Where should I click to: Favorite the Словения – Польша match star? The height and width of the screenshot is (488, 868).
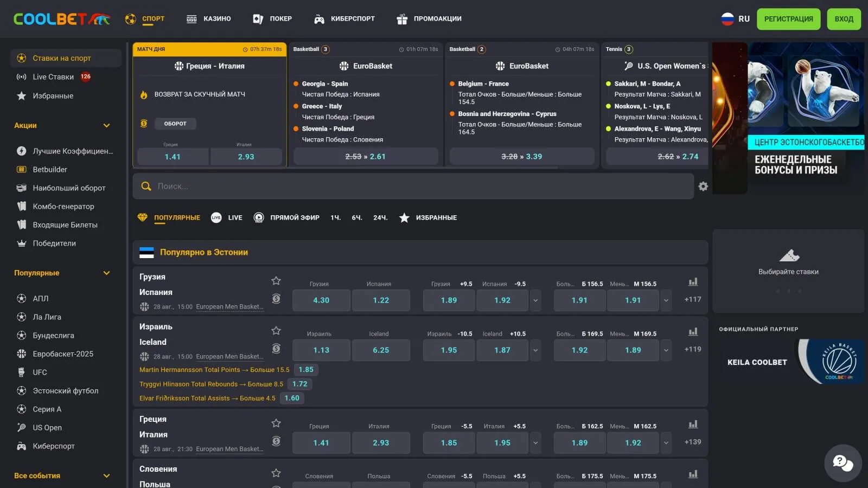click(276, 473)
